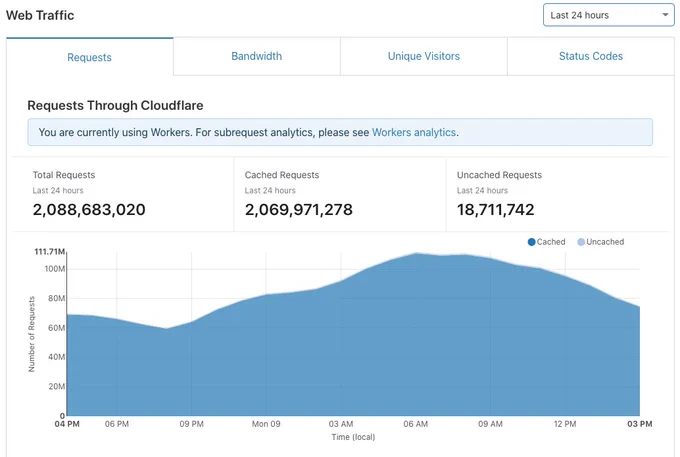Screen dimensions: 680x457
Task: Click the Requests Through Cloudflare heading
Action: click(x=115, y=105)
